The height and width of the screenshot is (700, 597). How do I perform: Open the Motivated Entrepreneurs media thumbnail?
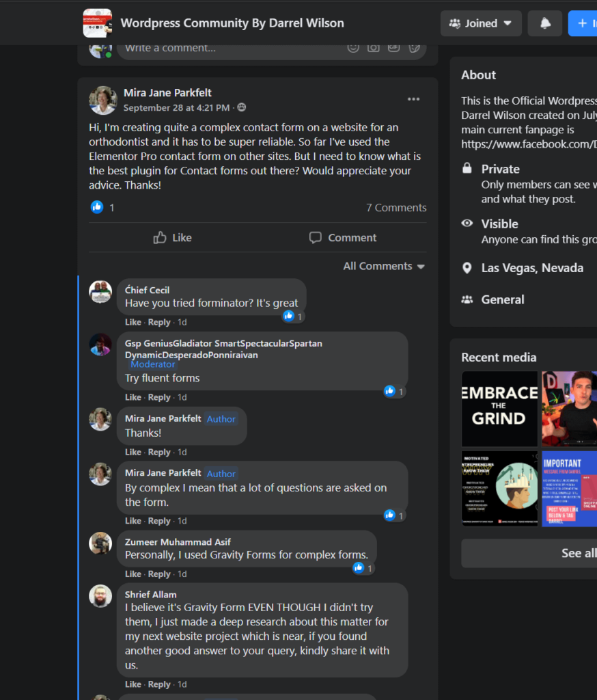click(499, 489)
